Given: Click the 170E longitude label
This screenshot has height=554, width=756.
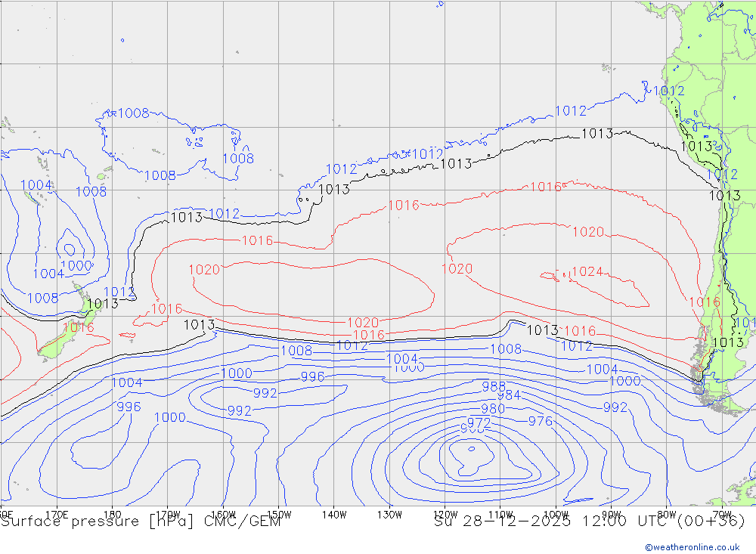Looking at the screenshot, I should 57,515.
